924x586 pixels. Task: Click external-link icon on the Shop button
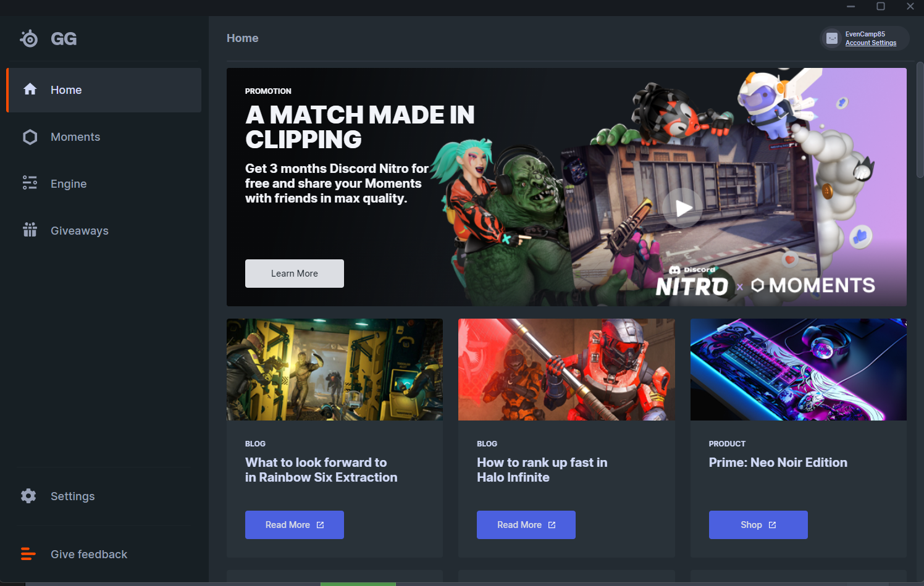(x=772, y=525)
